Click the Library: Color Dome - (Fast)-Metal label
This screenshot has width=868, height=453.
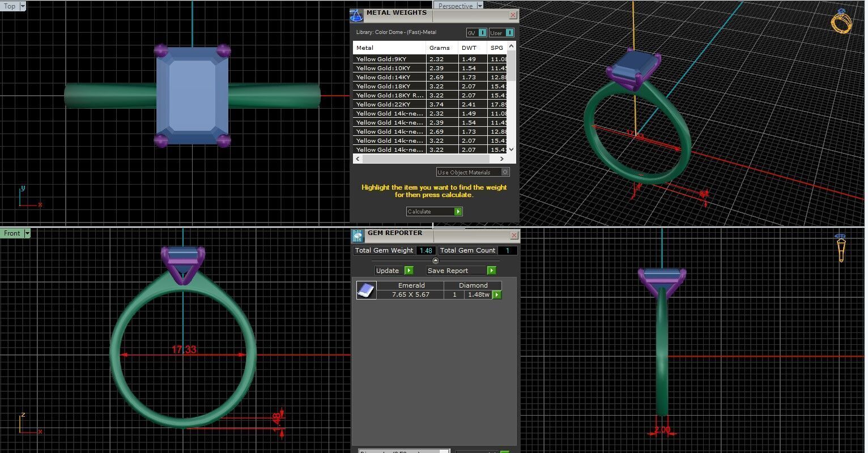(x=396, y=32)
